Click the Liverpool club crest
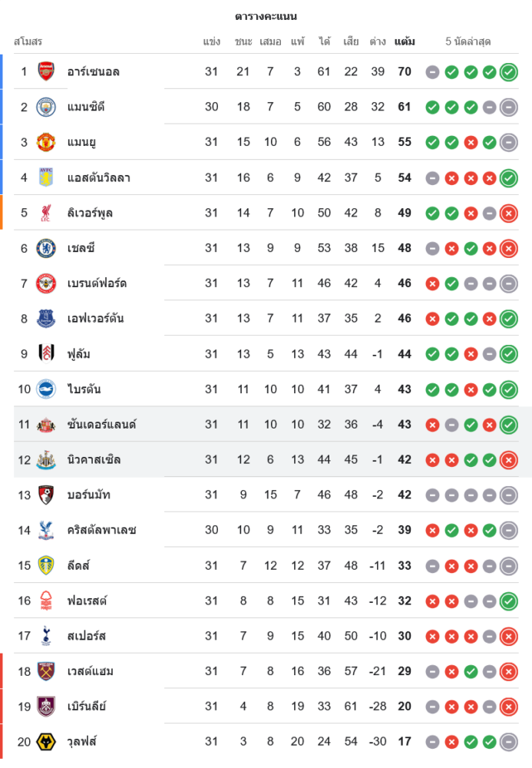The width and height of the screenshot is (532, 768). [x=47, y=213]
